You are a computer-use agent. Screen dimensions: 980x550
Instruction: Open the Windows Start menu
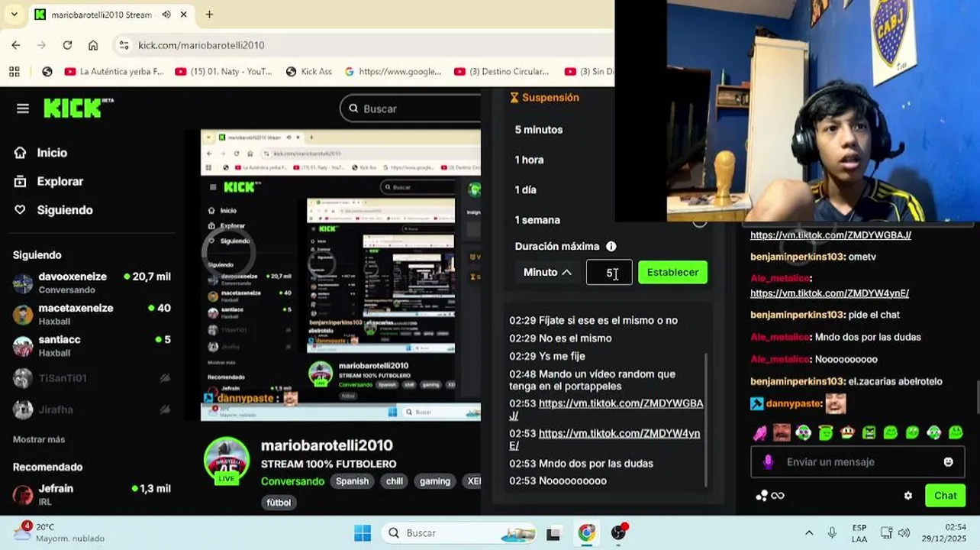click(x=363, y=532)
